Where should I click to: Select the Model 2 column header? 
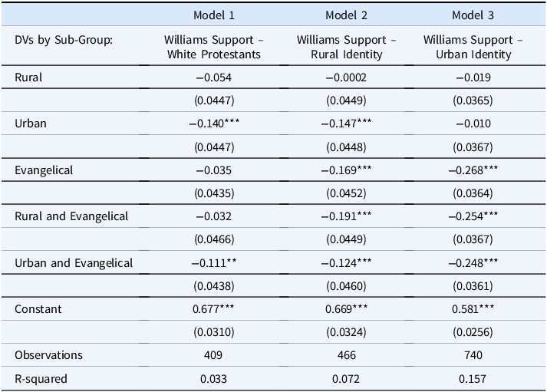[346, 15]
